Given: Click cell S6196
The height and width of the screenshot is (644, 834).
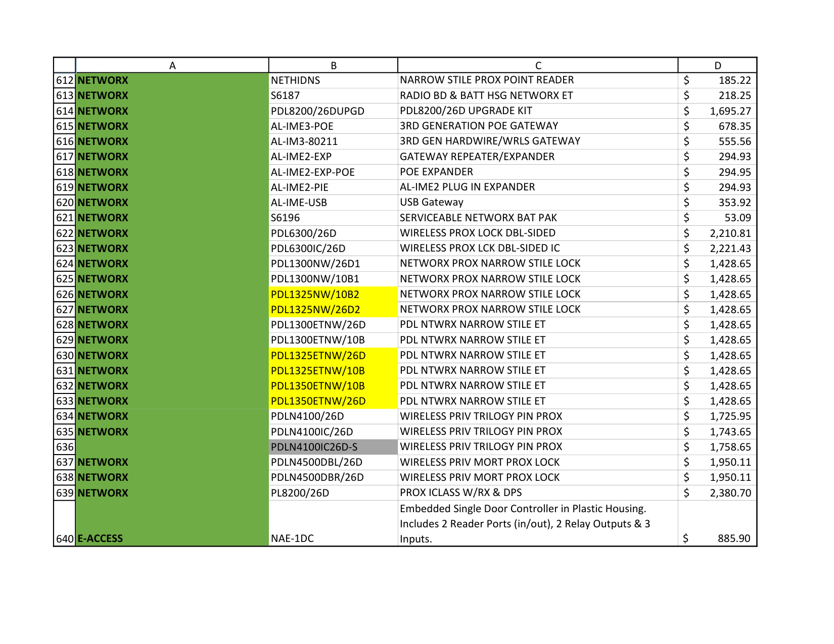Looking at the screenshot, I should 334,218.
